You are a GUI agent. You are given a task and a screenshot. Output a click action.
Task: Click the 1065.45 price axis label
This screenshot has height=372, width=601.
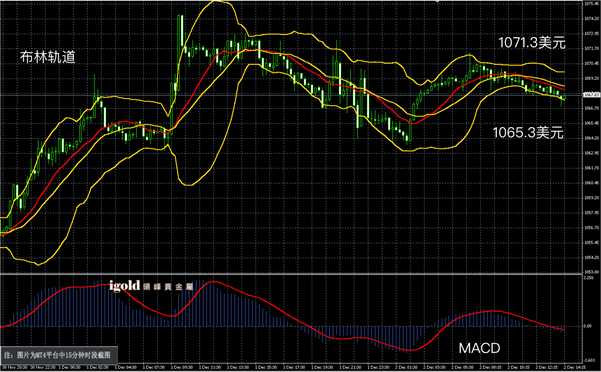click(x=591, y=123)
